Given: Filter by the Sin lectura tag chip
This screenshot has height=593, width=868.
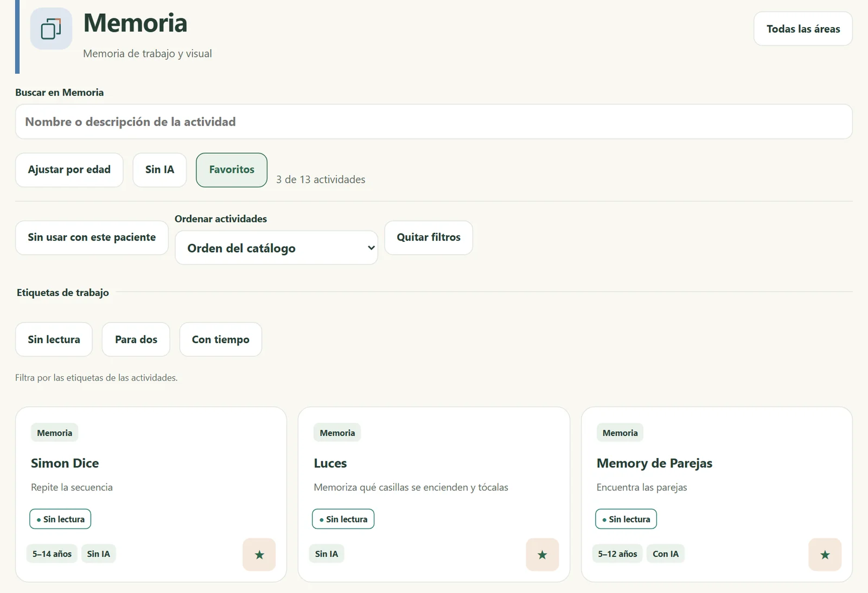Looking at the screenshot, I should pos(54,339).
